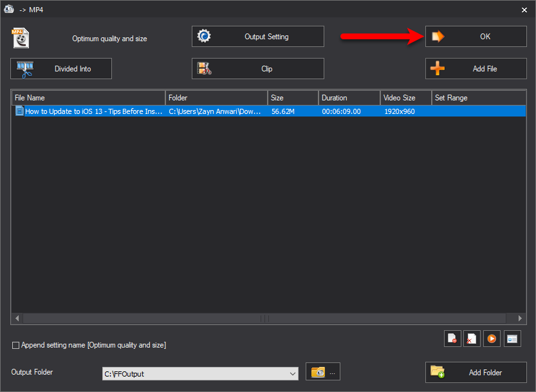The height and width of the screenshot is (392, 536).
Task: Expand the Output Folder dropdown
Action: (293, 374)
